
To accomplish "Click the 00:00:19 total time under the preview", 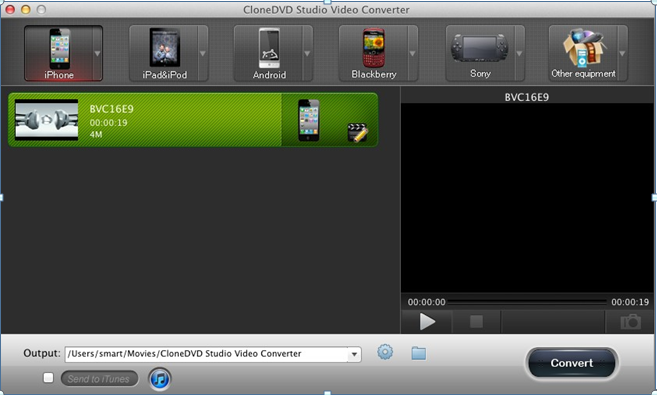I will [630, 302].
